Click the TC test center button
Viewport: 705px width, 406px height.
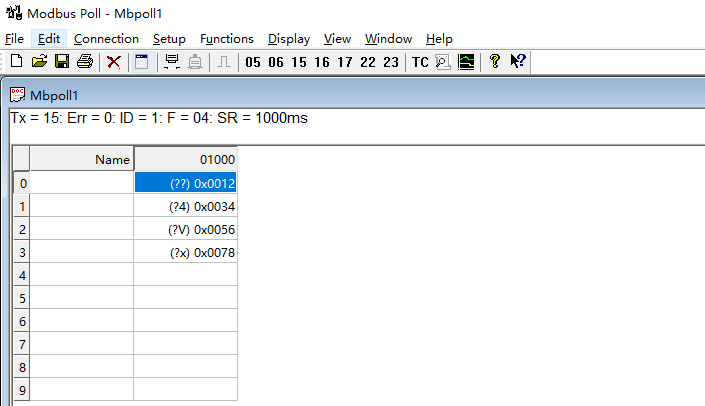point(420,62)
